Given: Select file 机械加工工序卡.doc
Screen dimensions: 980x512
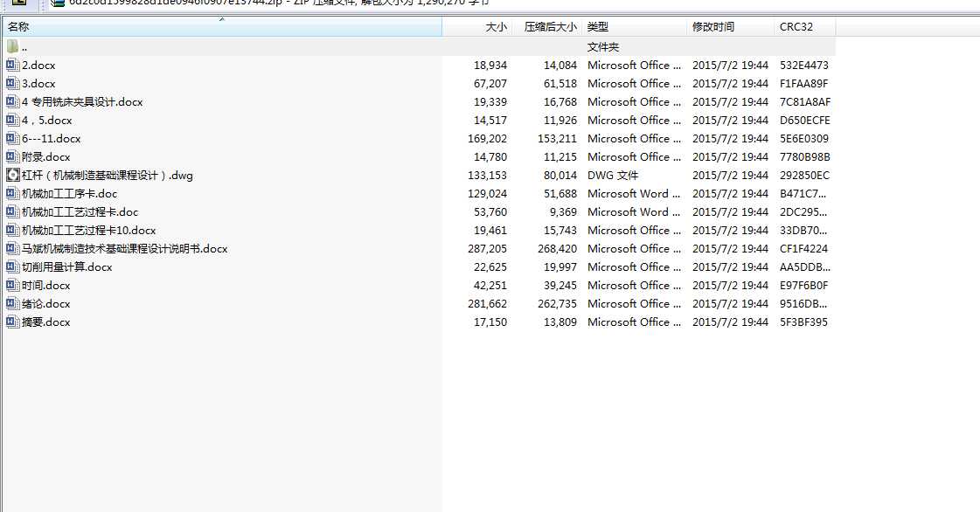Looking at the screenshot, I should click(69, 194).
